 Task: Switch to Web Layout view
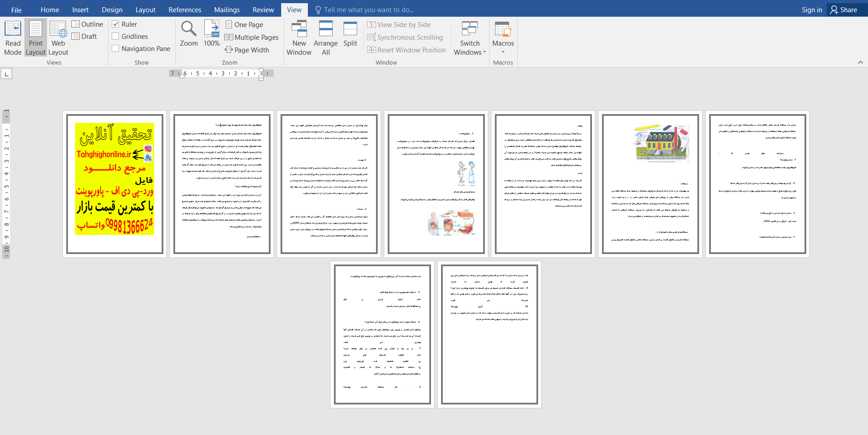58,38
